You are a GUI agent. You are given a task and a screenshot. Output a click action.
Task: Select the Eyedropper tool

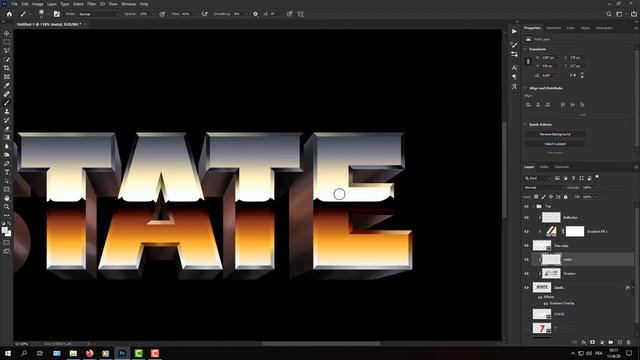(x=7, y=85)
